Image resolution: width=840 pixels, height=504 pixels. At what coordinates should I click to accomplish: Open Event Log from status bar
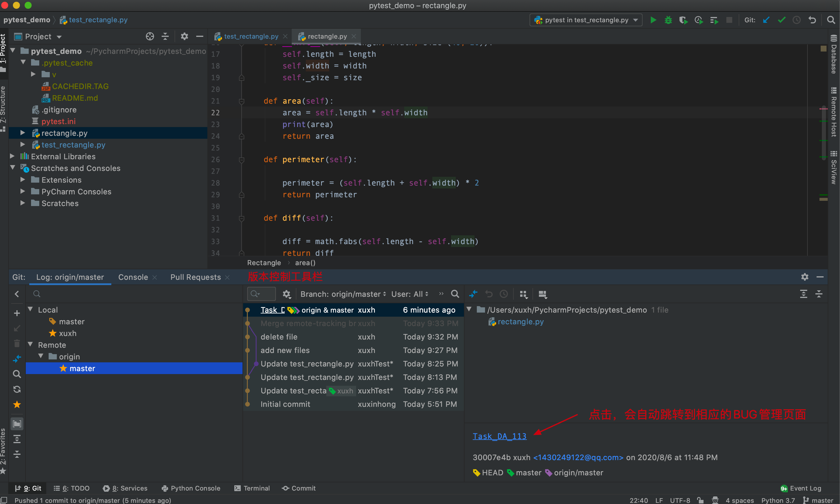coord(801,488)
